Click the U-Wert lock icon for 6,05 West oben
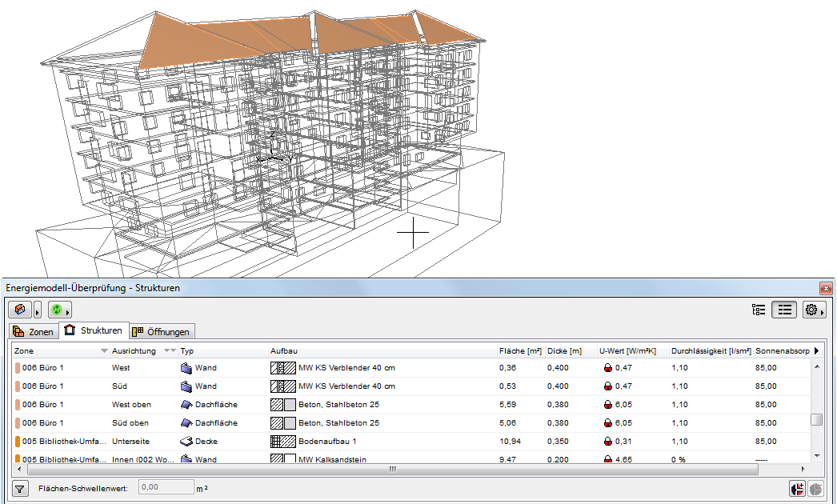Screen dimensions: 837x504 (x=608, y=405)
